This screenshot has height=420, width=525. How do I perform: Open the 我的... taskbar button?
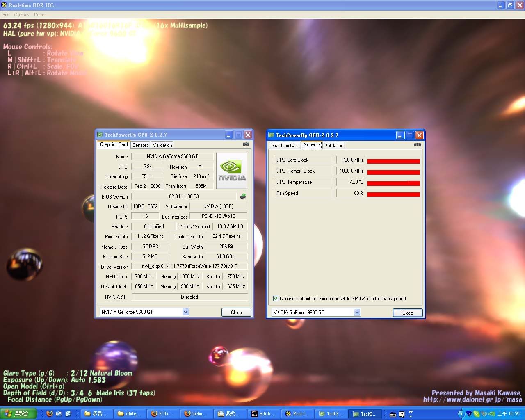tap(231, 414)
